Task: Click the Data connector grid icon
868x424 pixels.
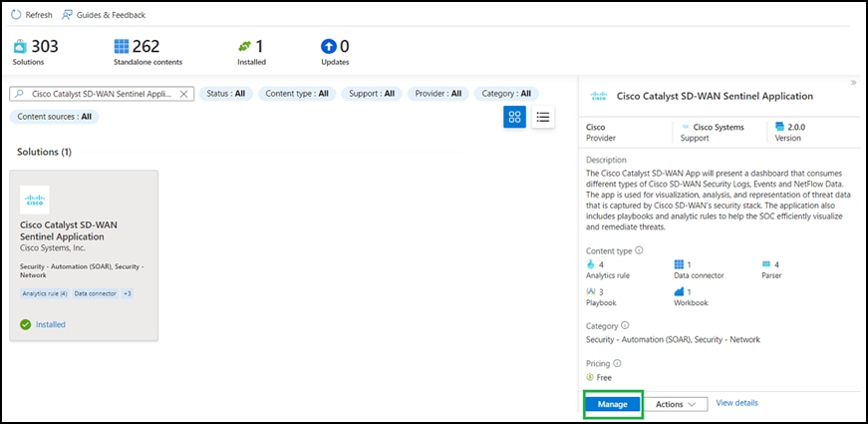Action: [679, 265]
